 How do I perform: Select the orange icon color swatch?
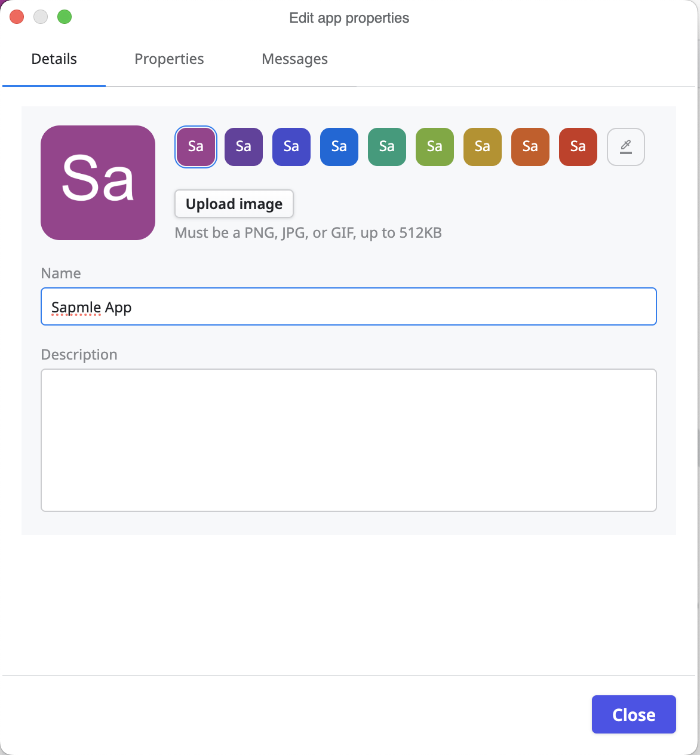tap(530, 146)
